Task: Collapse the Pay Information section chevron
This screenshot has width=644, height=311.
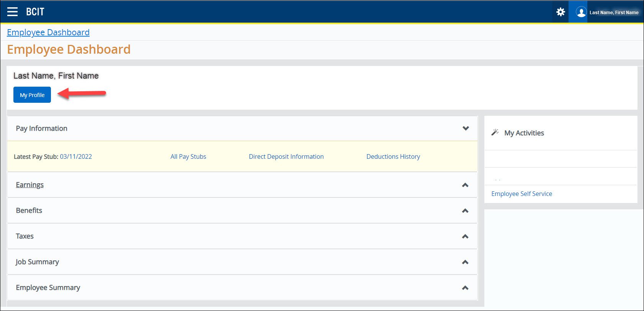Action: 466,128
